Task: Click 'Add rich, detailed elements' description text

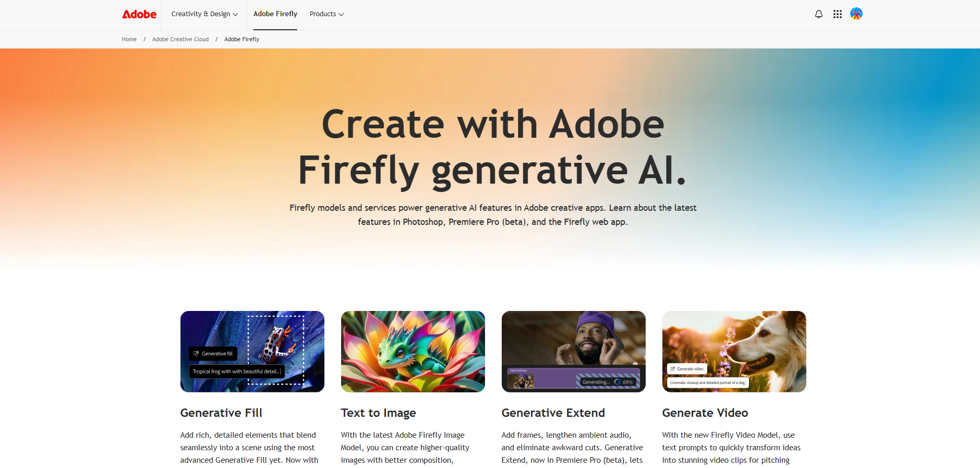Action: click(249, 448)
